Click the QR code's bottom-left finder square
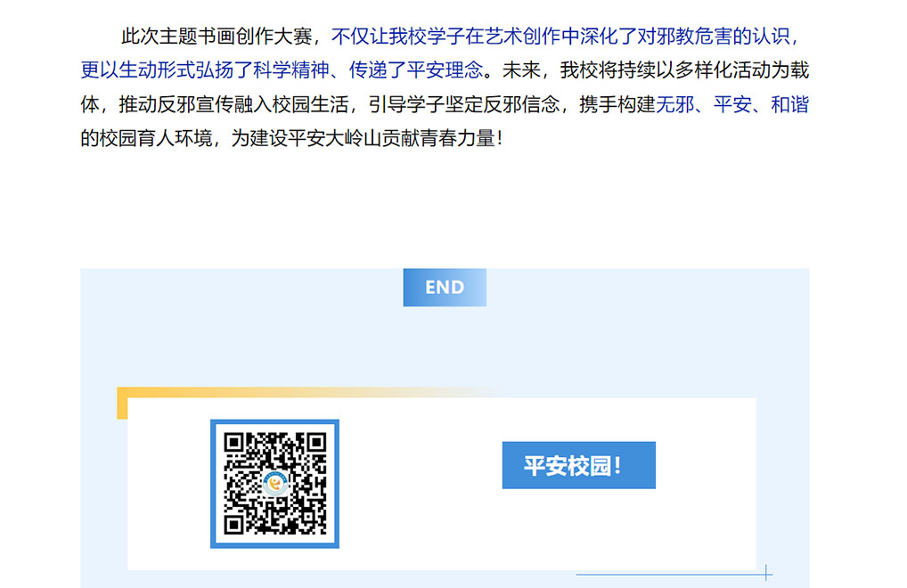 [x=233, y=525]
